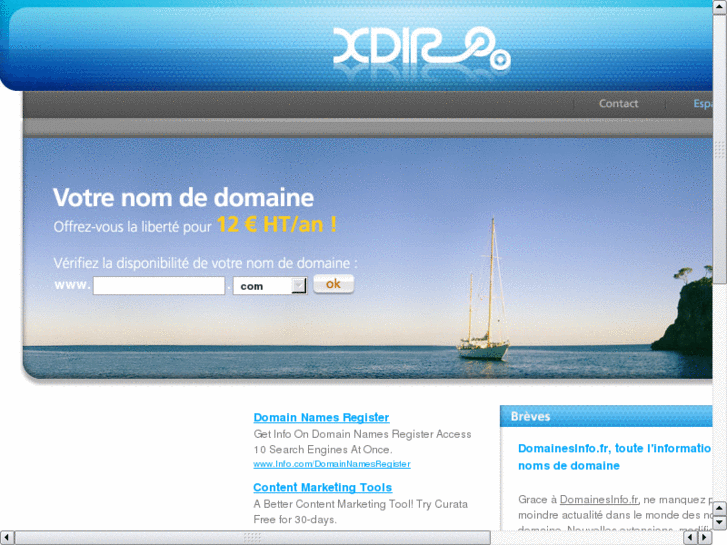The image size is (727, 545).
Task: Open the Content Marketing Tools link
Action: [323, 487]
